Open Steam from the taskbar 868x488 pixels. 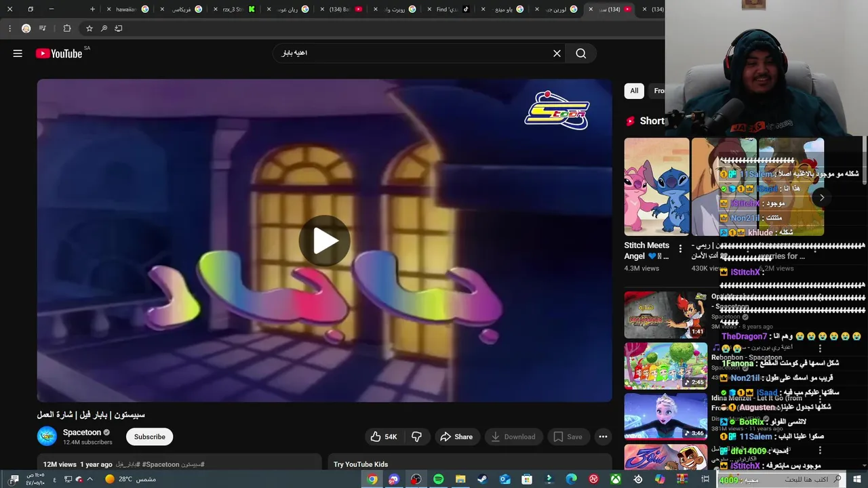coord(482,479)
